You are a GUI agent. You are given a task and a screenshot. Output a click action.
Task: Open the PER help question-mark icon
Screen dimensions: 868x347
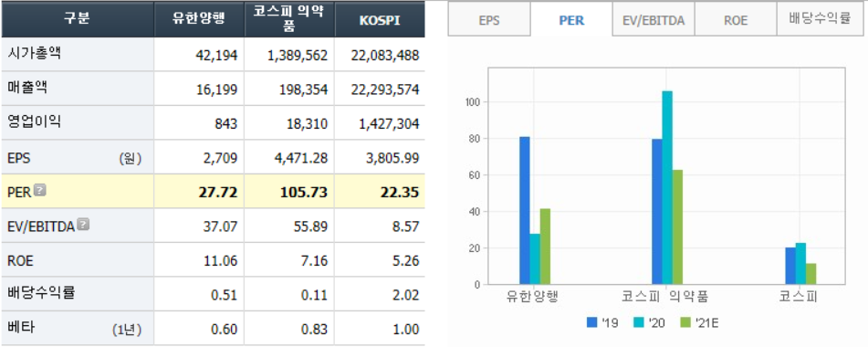tap(40, 190)
